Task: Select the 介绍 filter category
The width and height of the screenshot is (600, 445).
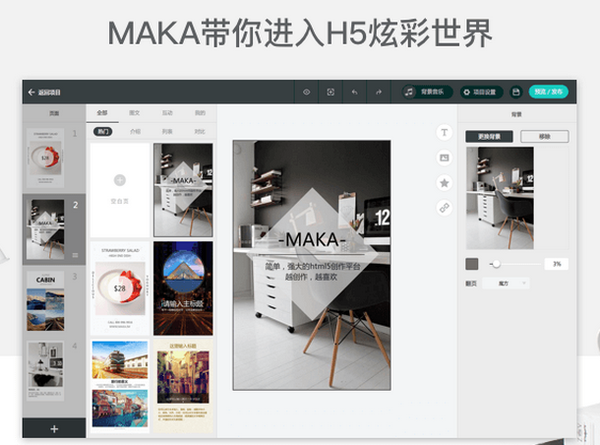Action: pos(135,132)
